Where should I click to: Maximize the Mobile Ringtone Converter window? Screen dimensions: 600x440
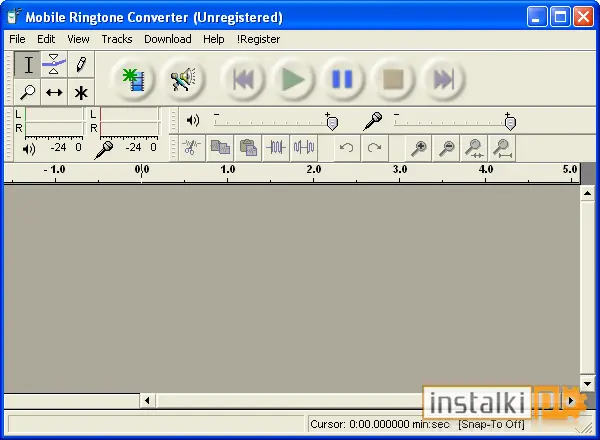[560, 17]
